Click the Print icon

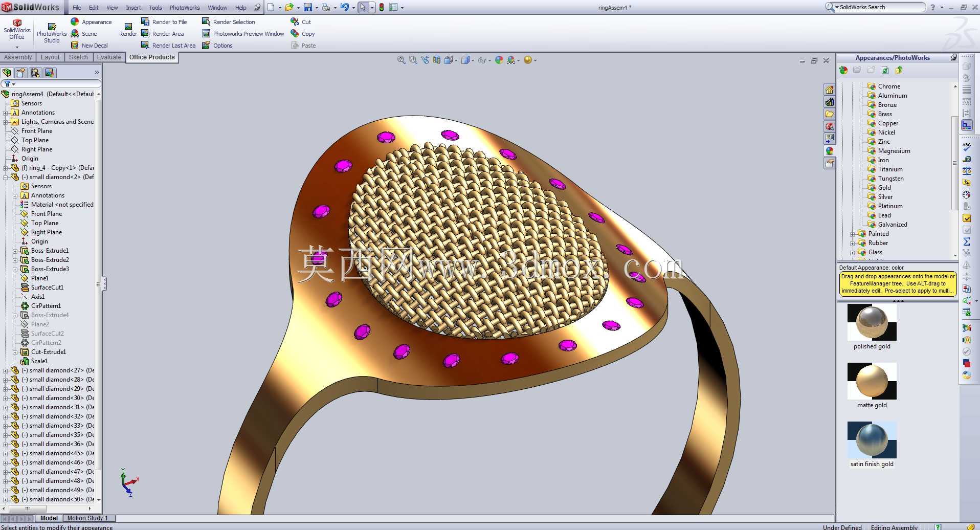(x=326, y=7)
